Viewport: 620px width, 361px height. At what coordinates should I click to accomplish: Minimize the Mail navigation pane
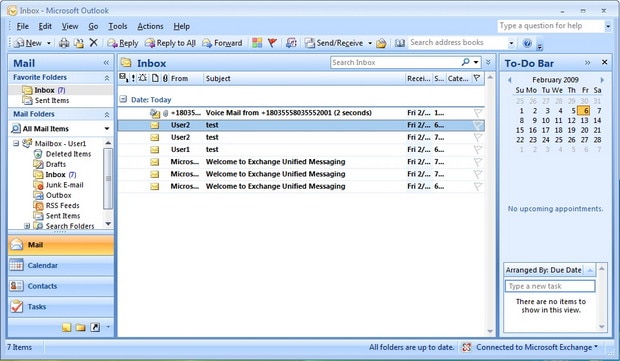(x=106, y=62)
